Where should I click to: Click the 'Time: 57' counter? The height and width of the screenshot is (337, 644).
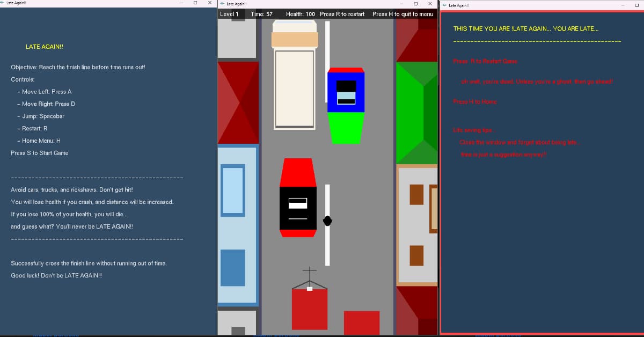pyautogui.click(x=261, y=14)
